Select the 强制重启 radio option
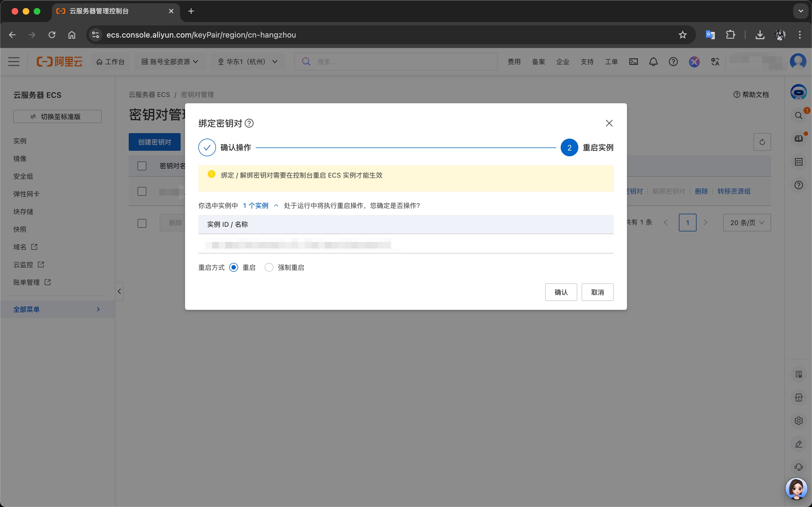 [x=269, y=268]
